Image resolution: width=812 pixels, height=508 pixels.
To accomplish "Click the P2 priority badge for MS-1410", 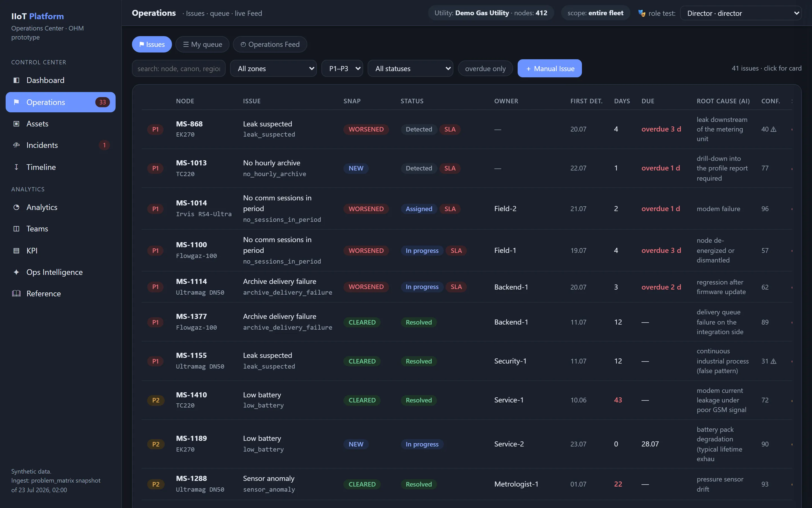I will point(156,400).
